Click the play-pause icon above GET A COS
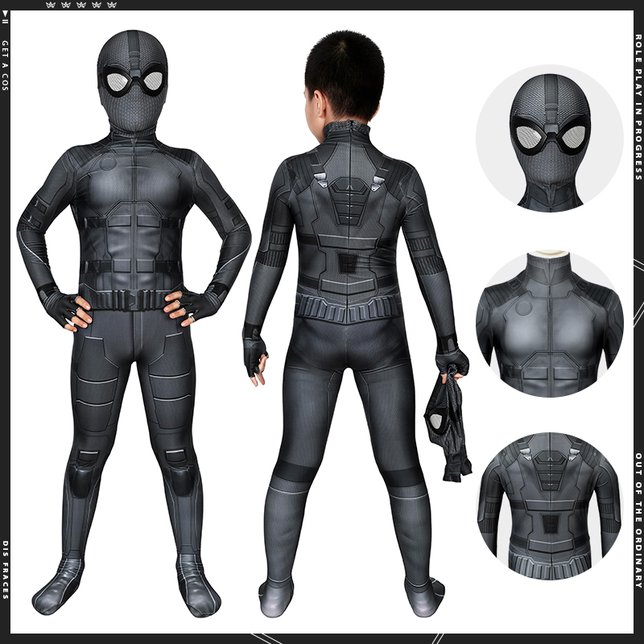The width and height of the screenshot is (644, 644). point(5,17)
